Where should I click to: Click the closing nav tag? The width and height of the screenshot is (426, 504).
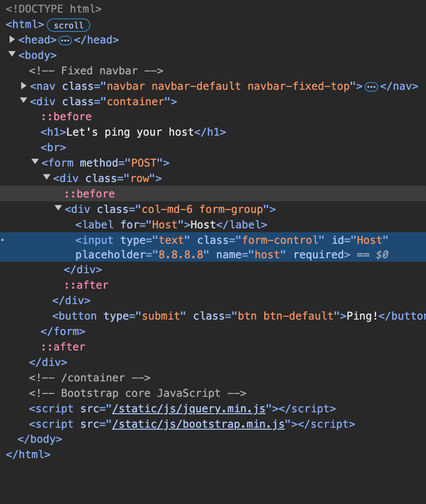(399, 86)
